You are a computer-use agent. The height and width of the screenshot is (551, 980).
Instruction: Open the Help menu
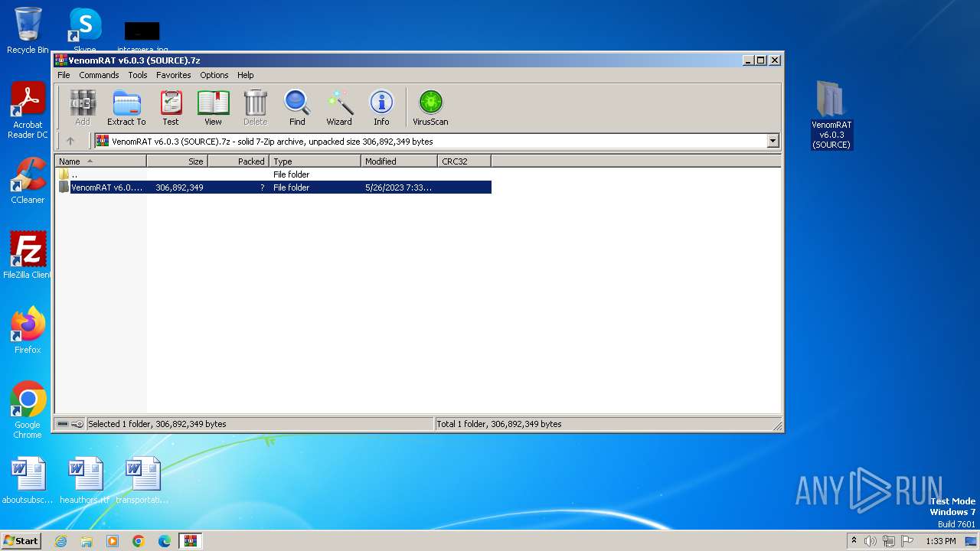[x=245, y=75]
